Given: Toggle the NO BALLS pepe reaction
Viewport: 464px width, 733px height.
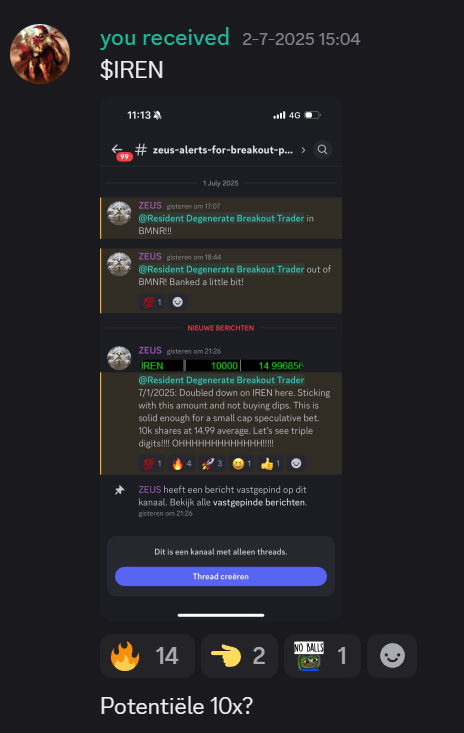Looking at the screenshot, I should pos(322,656).
